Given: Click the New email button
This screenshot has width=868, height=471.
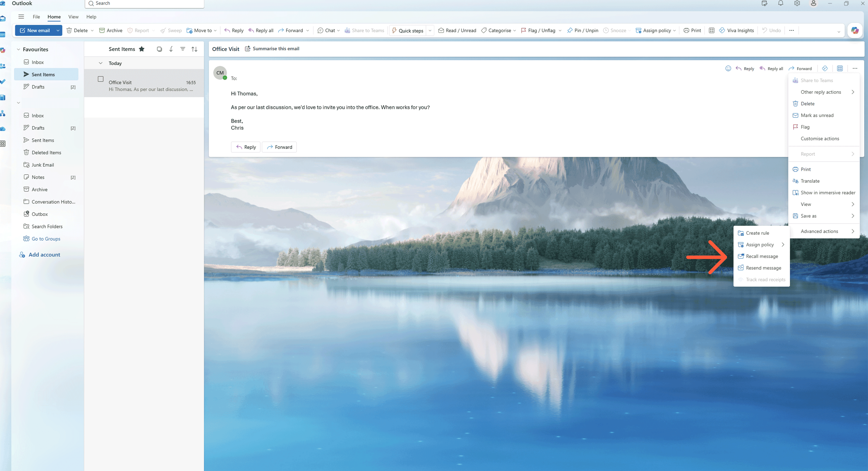Looking at the screenshot, I should 35,30.
